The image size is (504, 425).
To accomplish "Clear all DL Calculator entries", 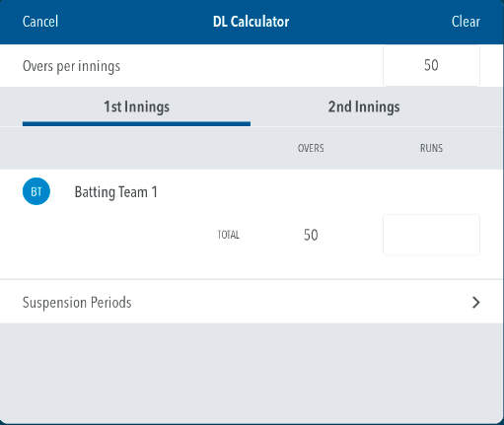I will click(466, 22).
